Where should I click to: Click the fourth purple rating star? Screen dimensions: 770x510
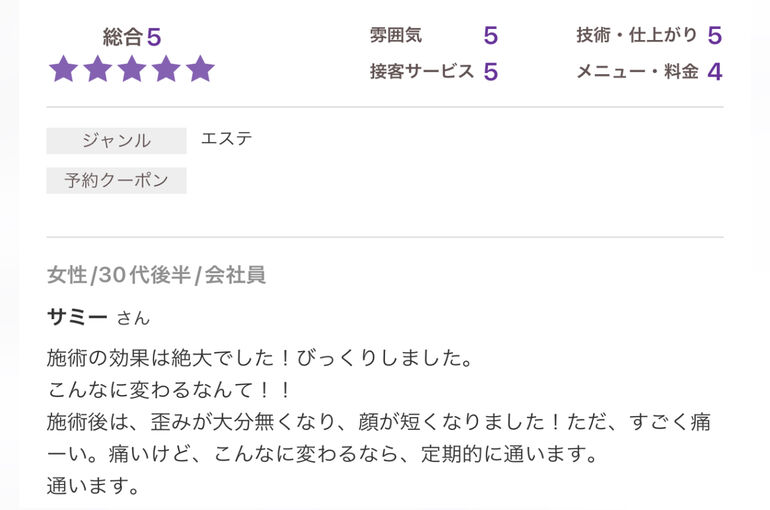coord(166,68)
